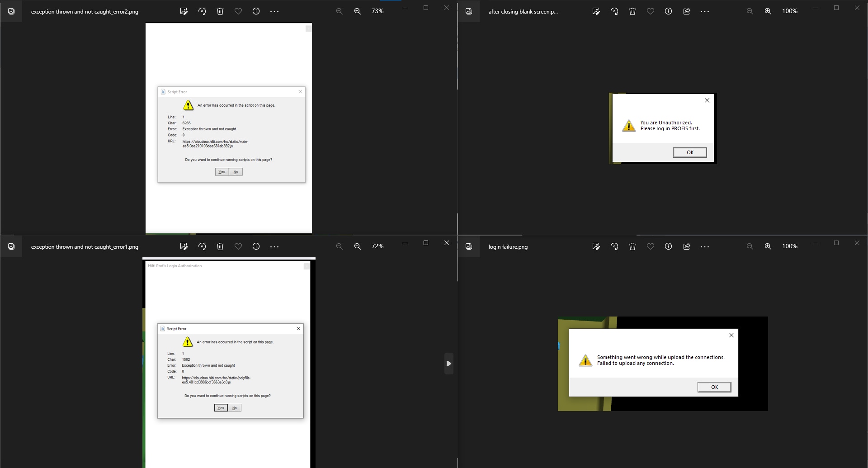Screen dimensions: 868x468
Task: Click the 73% zoom level in error2.png window
Action: pyautogui.click(x=377, y=11)
